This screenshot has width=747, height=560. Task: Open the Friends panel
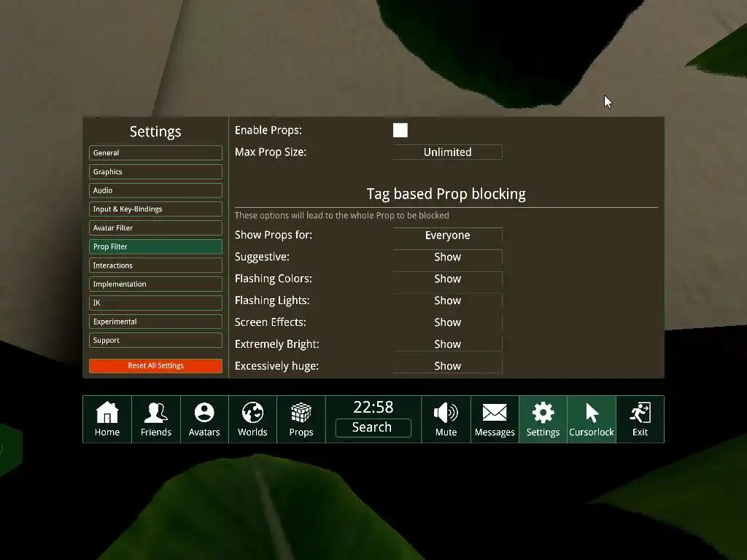pos(156,419)
